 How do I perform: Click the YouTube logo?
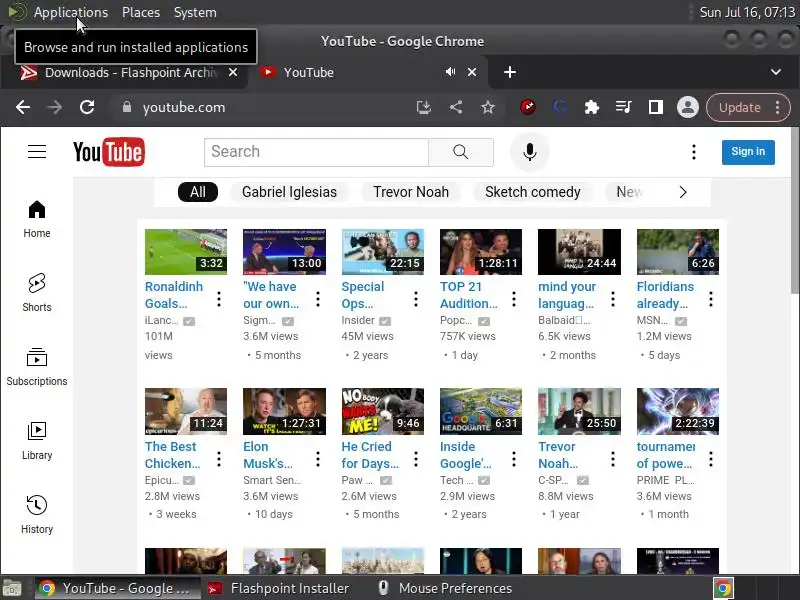[109, 152]
